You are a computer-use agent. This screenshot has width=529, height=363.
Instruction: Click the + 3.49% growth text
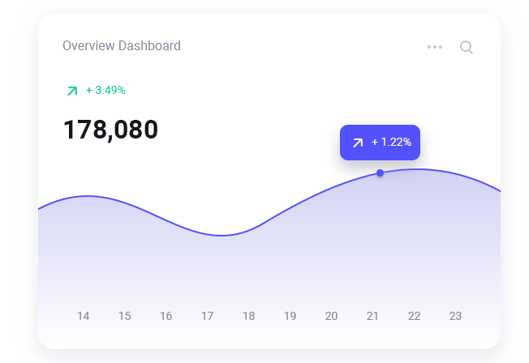point(106,90)
